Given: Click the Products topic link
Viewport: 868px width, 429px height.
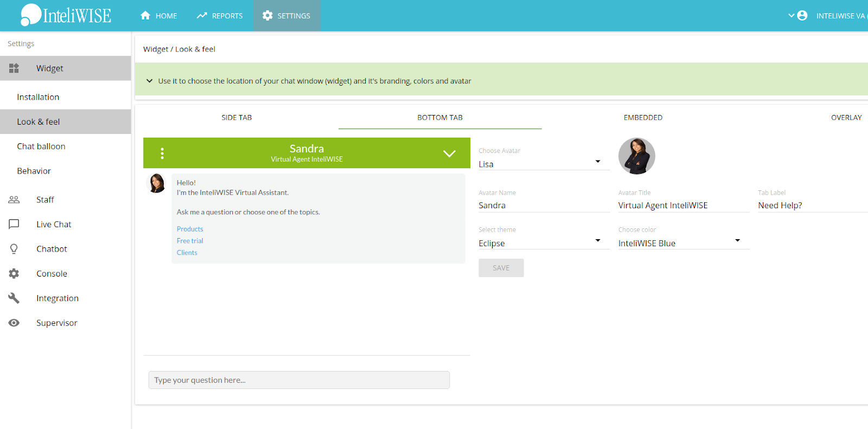Looking at the screenshot, I should (x=190, y=229).
